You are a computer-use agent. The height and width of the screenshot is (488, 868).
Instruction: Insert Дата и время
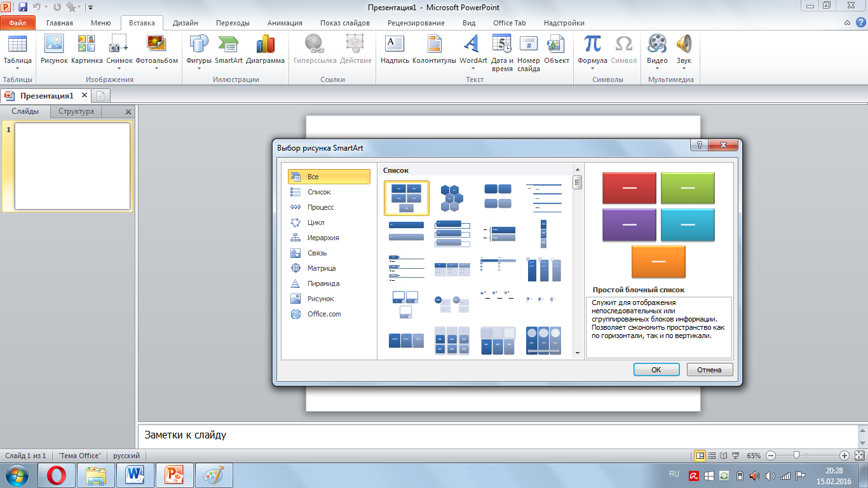pyautogui.click(x=502, y=53)
